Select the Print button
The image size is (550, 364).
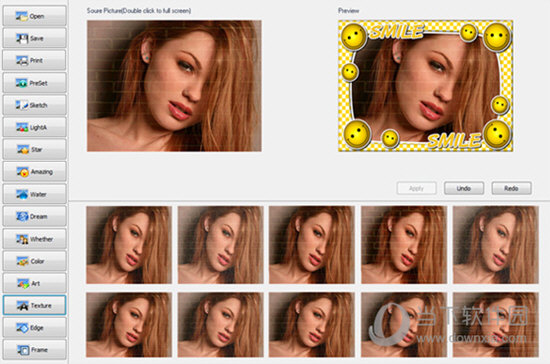tap(34, 60)
